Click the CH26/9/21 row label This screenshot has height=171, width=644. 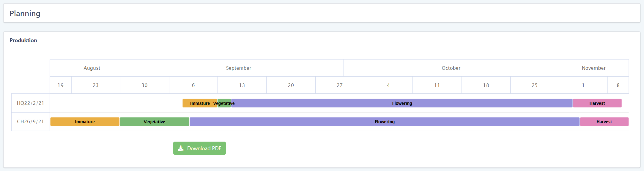(30, 121)
